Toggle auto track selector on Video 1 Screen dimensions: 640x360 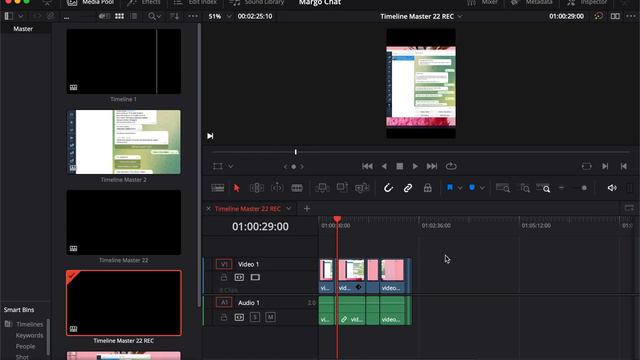pyautogui.click(x=239, y=278)
